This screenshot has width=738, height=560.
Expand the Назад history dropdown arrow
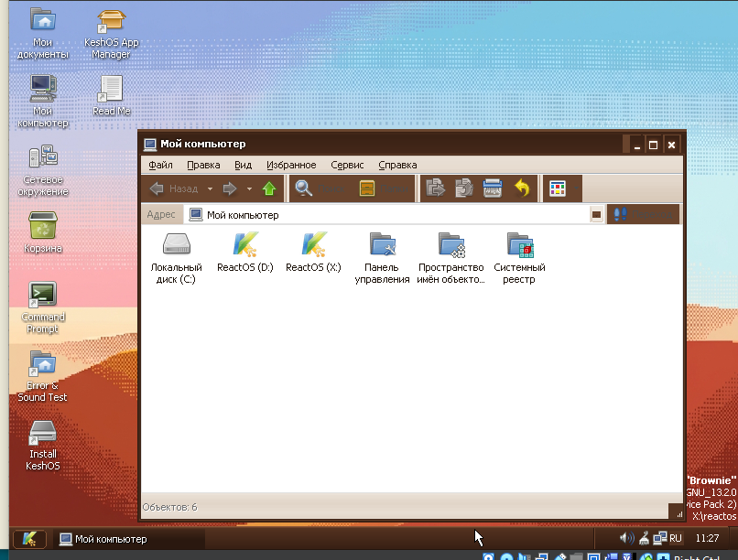[x=210, y=189]
